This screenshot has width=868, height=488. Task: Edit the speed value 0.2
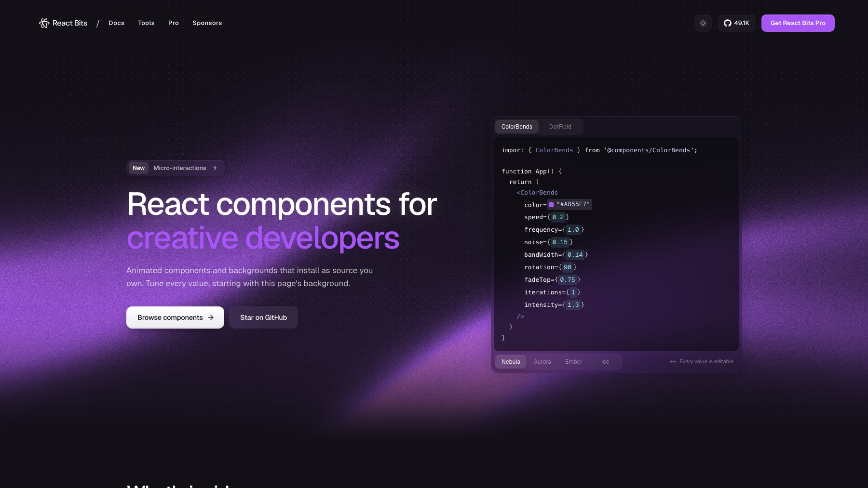point(558,217)
